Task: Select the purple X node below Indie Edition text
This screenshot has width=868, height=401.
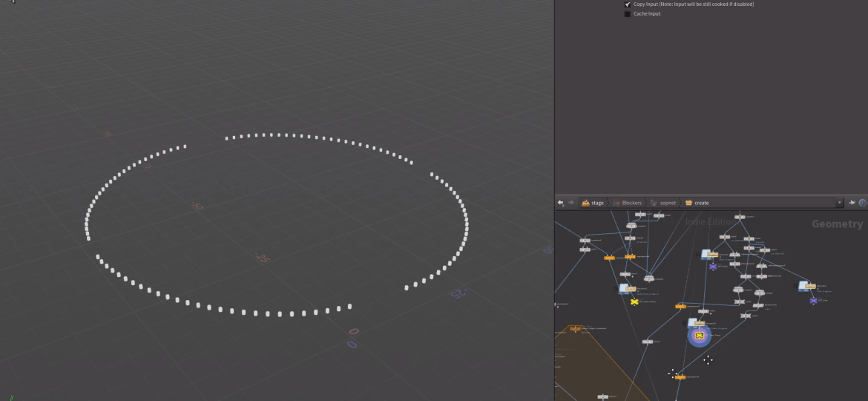Action: pyautogui.click(x=713, y=267)
